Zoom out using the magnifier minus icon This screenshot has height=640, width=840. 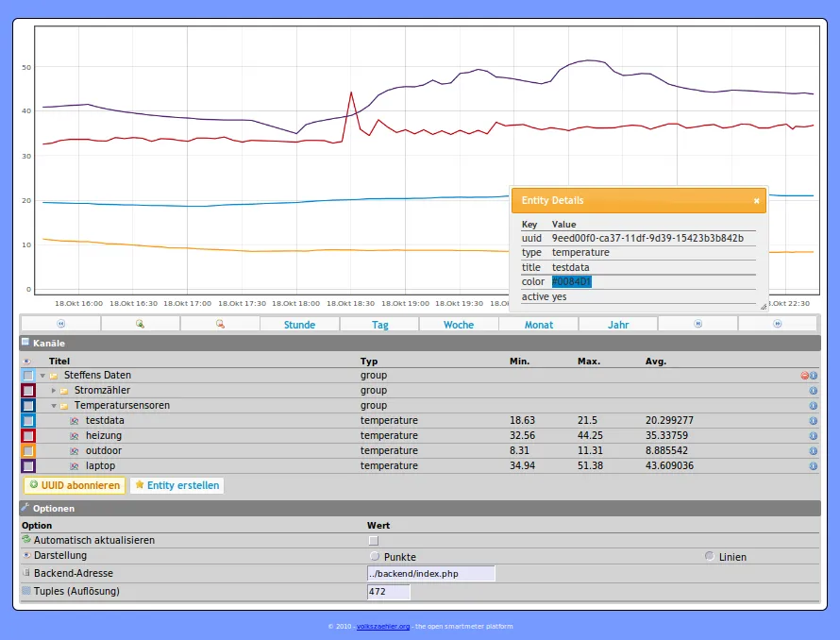click(x=220, y=324)
